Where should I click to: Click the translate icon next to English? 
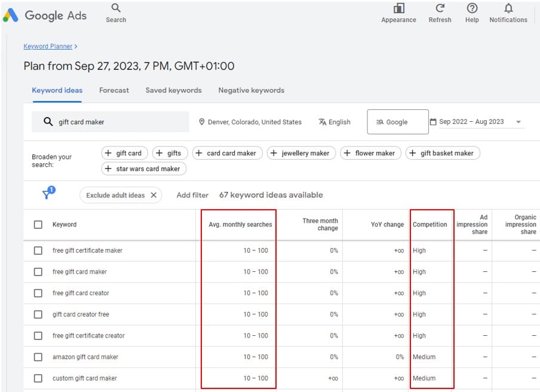pyautogui.click(x=323, y=122)
